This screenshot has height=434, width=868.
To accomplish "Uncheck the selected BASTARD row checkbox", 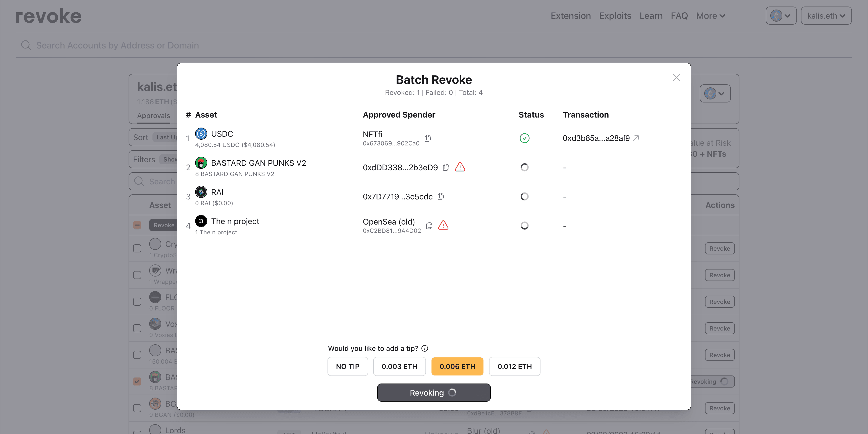I will pos(137,381).
